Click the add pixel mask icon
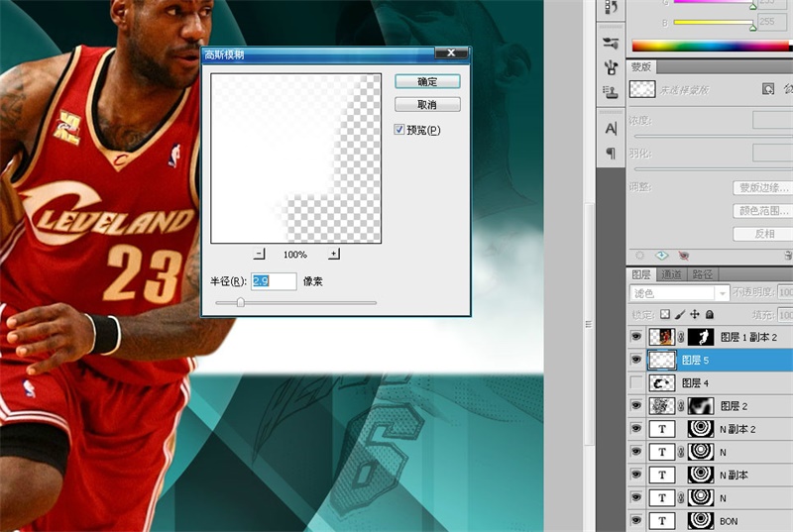 [x=767, y=89]
